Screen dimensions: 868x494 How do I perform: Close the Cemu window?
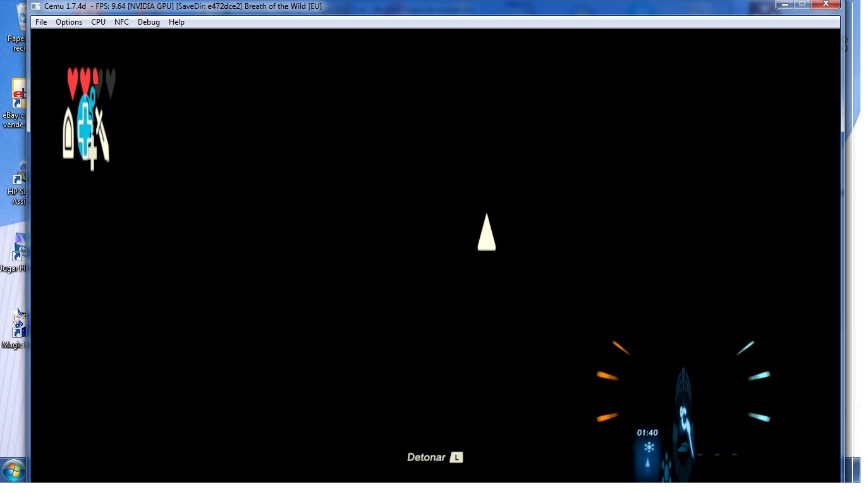pyautogui.click(x=826, y=4)
